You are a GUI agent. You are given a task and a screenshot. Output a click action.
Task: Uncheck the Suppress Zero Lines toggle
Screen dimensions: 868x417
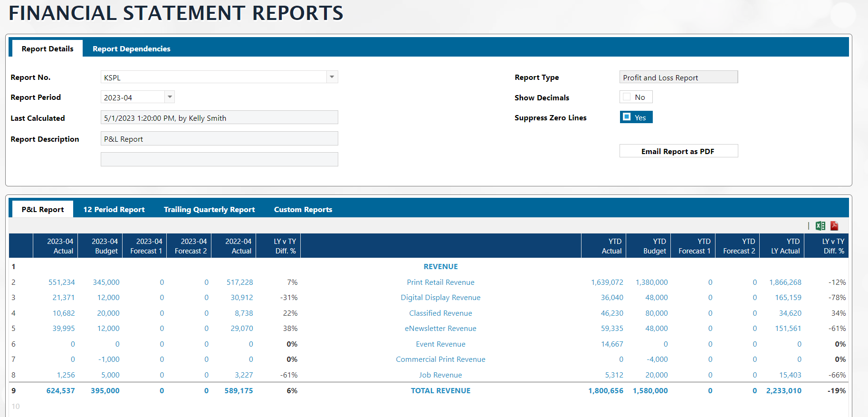pyautogui.click(x=627, y=117)
